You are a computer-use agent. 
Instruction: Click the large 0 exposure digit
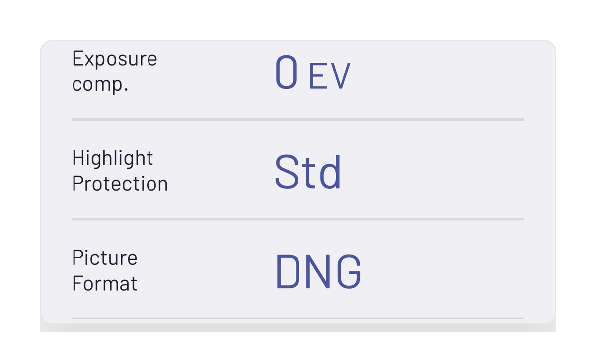[x=286, y=73]
